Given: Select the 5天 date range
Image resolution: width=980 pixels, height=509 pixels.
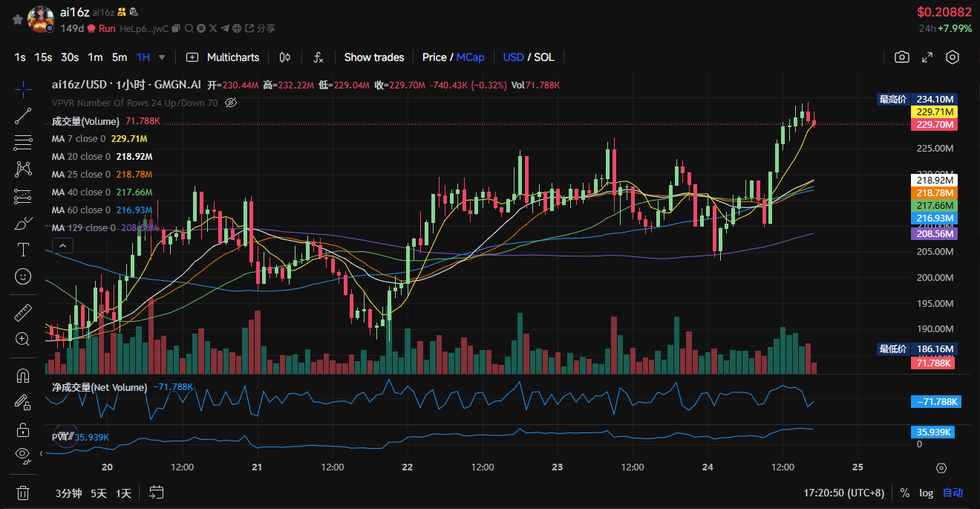Looking at the screenshot, I should pos(99,493).
